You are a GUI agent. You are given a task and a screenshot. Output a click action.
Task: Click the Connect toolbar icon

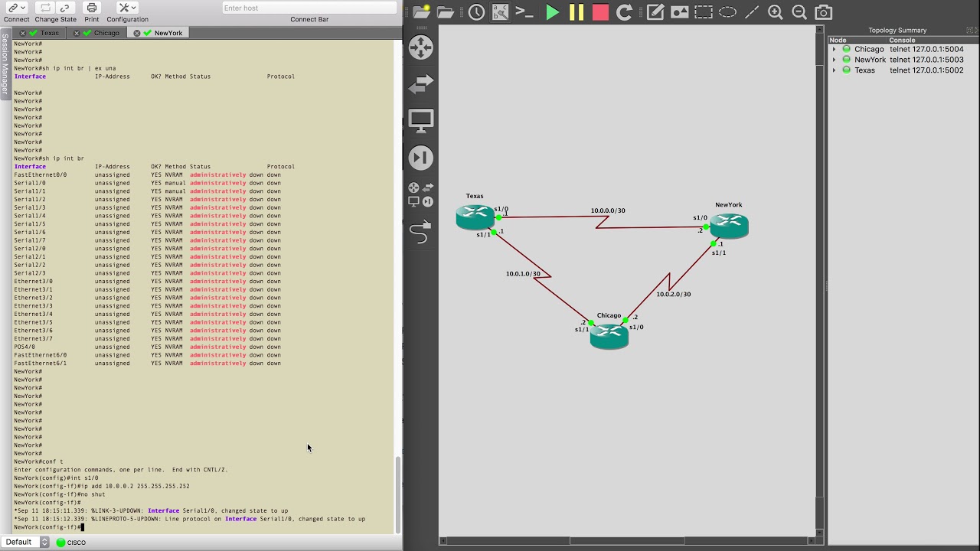click(16, 8)
